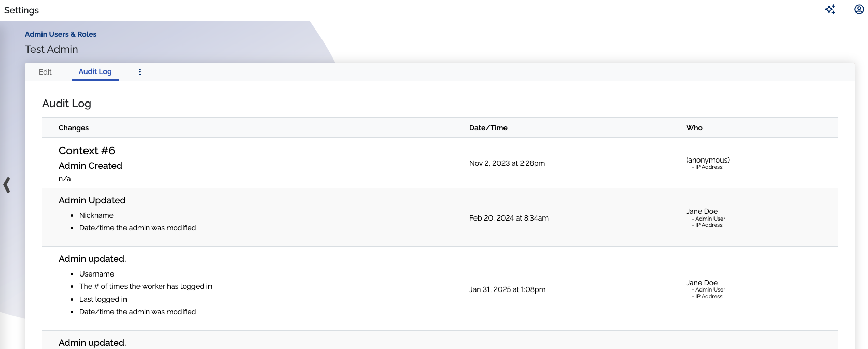Click the Admin Updated entry with Nickname
This screenshot has height=349, width=868.
point(92,200)
